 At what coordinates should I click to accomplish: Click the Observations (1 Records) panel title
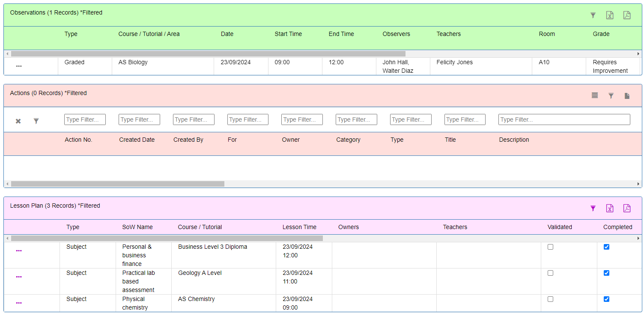[x=56, y=12]
